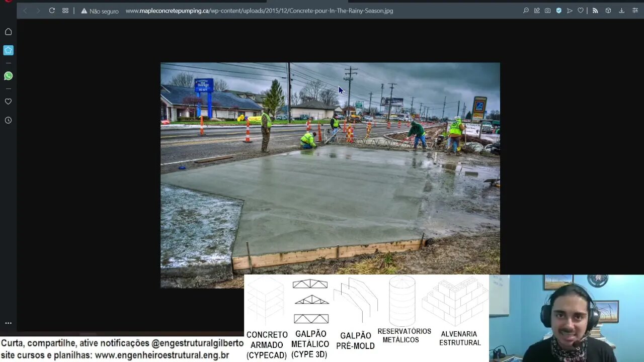Open My Flow with the send arrow icon

tap(570, 11)
